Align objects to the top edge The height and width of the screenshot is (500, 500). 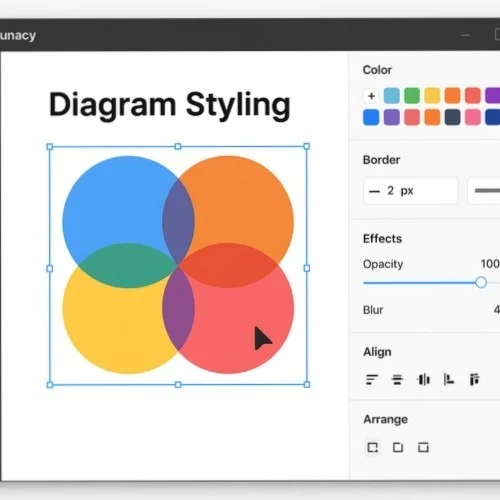(474, 379)
